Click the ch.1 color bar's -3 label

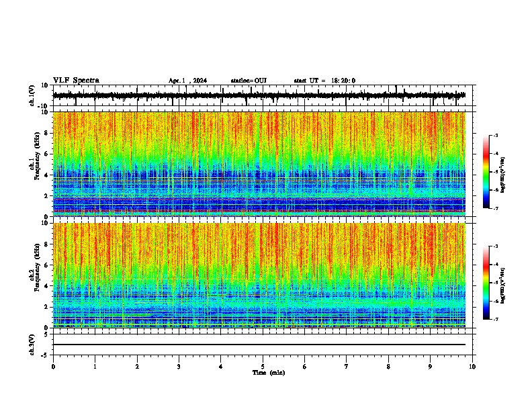coord(495,136)
